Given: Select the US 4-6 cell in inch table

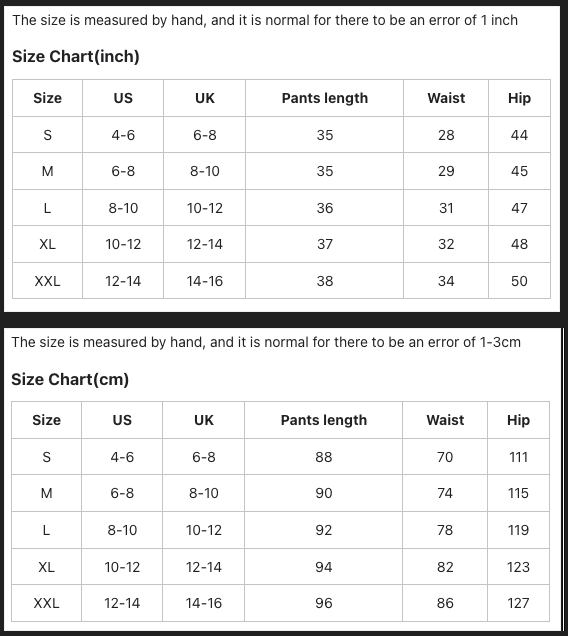Looking at the screenshot, I should [123, 135].
